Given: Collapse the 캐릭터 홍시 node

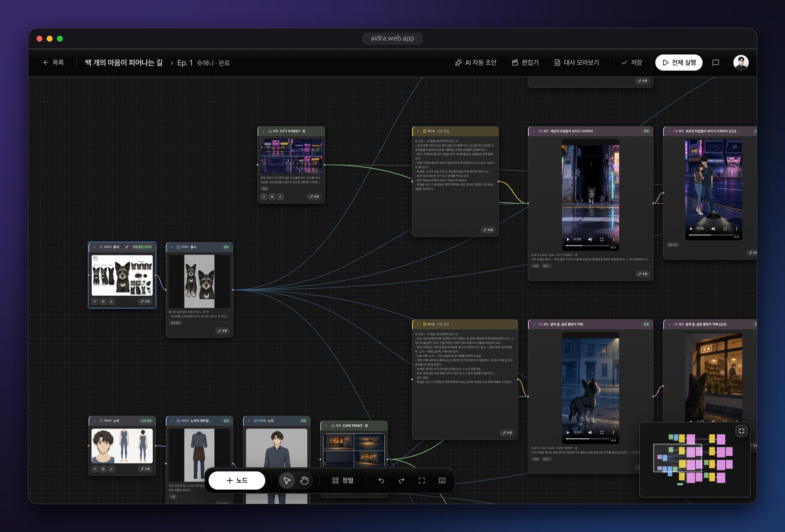Looking at the screenshot, I should pos(94,247).
